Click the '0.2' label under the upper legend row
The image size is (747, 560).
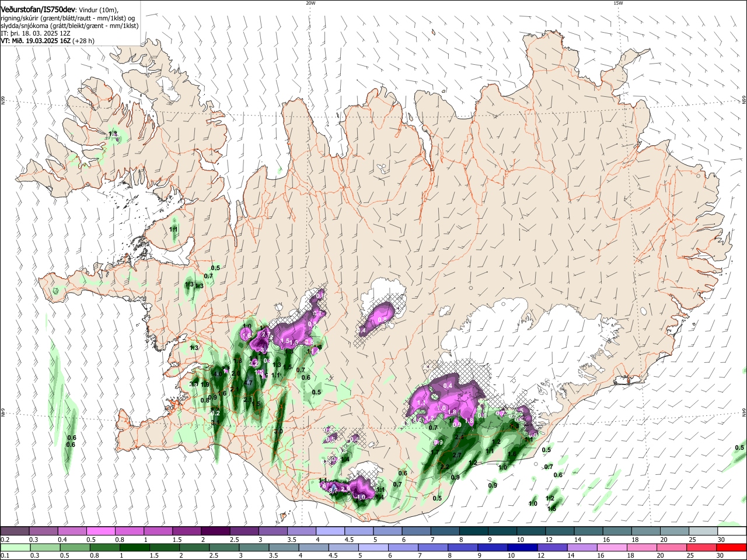(5, 540)
